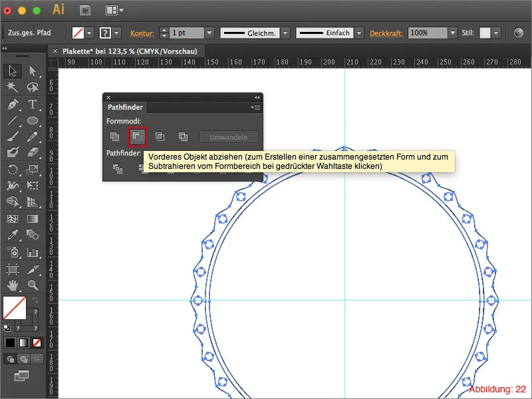Viewport: 532px width, 399px height.
Task: Click the large fill swatch in tools panel
Action: pyautogui.click(x=15, y=308)
